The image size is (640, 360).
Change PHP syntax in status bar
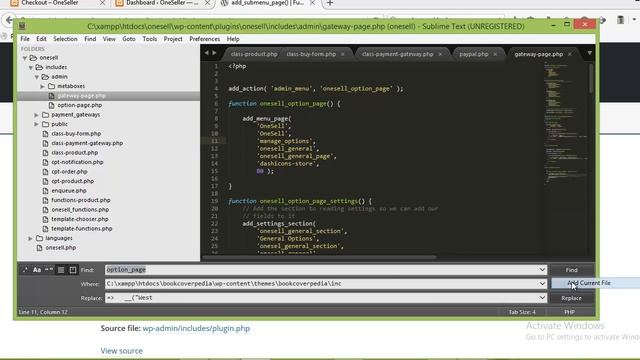pyautogui.click(x=569, y=312)
